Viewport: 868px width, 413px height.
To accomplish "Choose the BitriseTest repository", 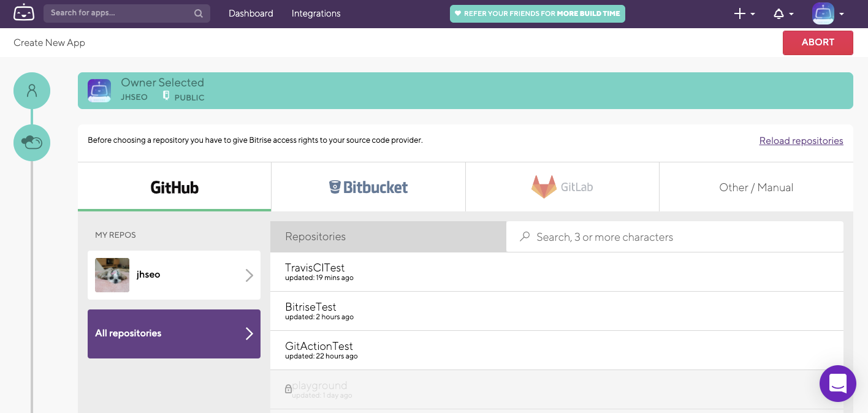I will click(557, 311).
